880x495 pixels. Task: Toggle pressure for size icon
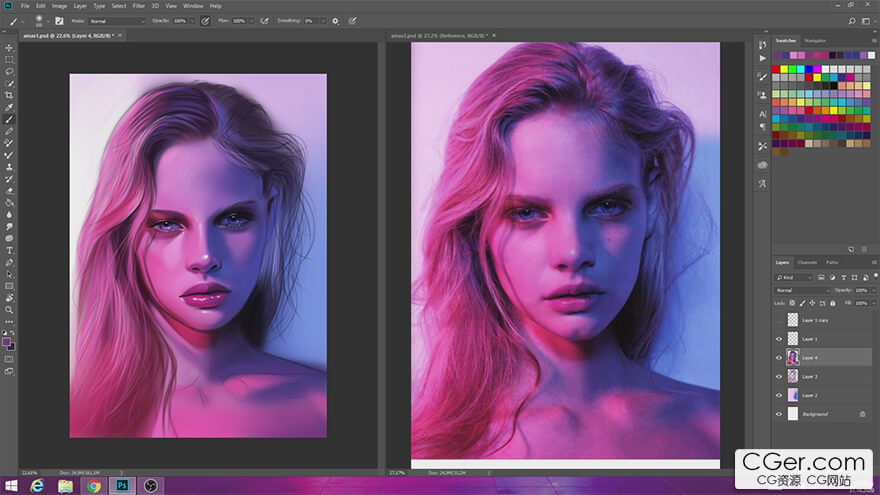352,21
